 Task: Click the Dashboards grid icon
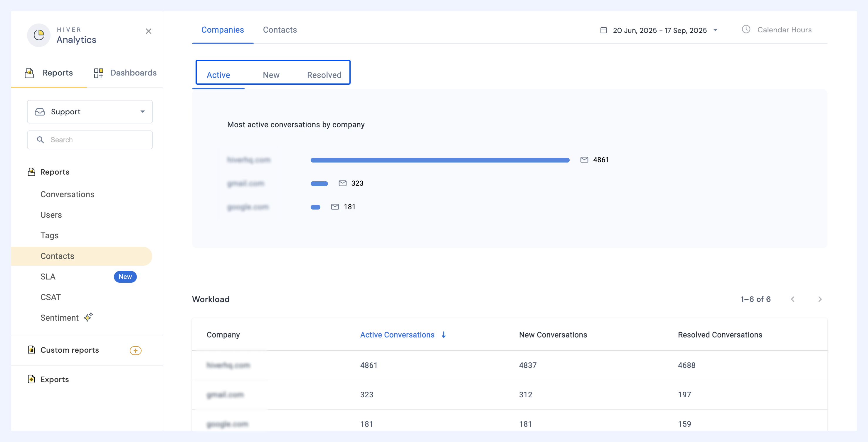tap(98, 73)
